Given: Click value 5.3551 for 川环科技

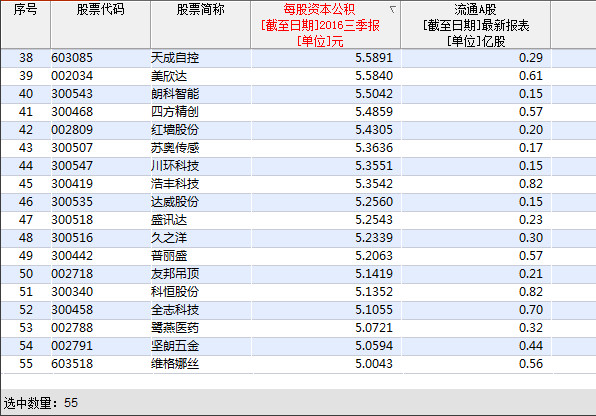Looking at the screenshot, I should (374, 166).
